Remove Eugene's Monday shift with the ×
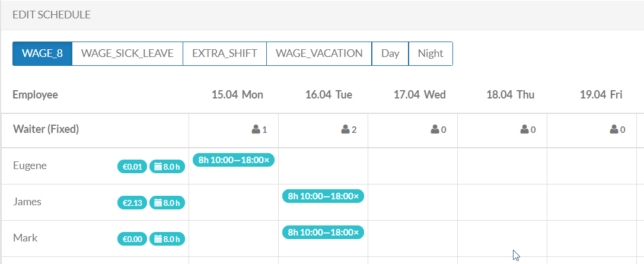The height and width of the screenshot is (264, 644). point(266,160)
